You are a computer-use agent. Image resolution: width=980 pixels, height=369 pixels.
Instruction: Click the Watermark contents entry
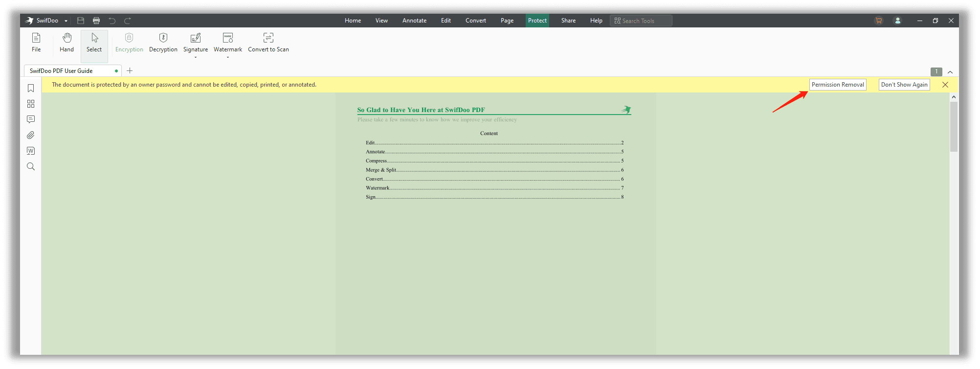click(495, 188)
